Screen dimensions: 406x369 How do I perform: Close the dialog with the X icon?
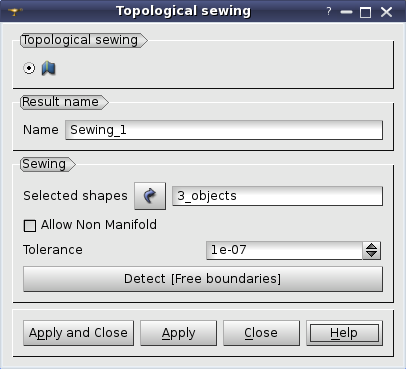point(386,12)
